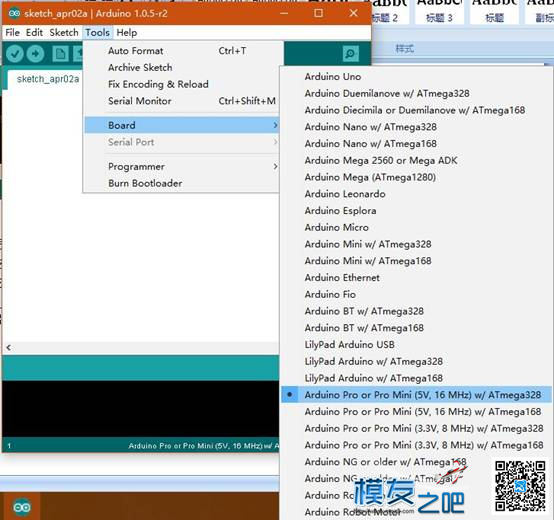The width and height of the screenshot is (554, 520).
Task: Expand the Board submenu arrow
Action: pyautogui.click(x=275, y=125)
